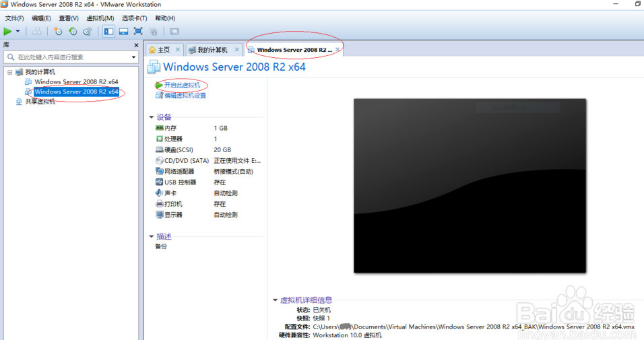Click the black VM screen preview thumbnail

pyautogui.click(x=470, y=186)
